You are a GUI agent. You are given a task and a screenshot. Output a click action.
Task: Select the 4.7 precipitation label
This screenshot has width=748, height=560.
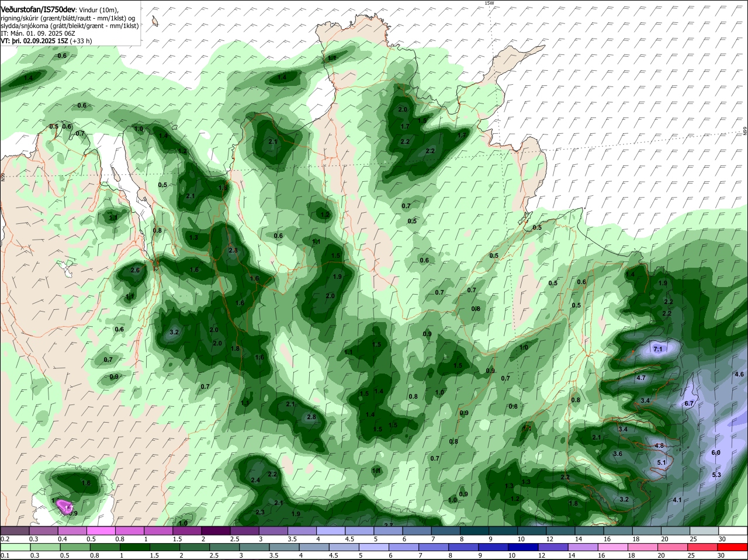(640, 378)
